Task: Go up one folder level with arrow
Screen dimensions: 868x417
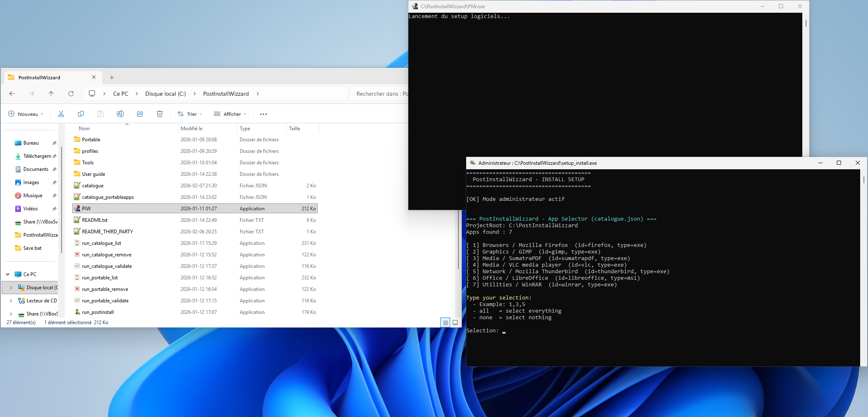Action: pos(51,94)
